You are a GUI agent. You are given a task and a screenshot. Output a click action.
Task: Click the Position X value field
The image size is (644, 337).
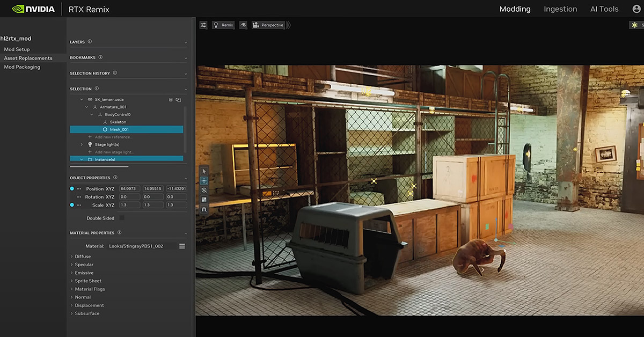(x=130, y=189)
